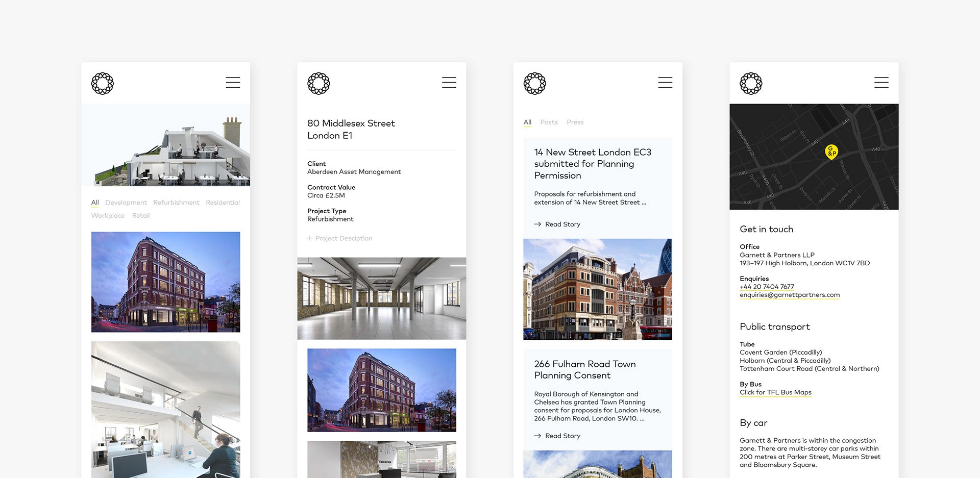Image resolution: width=980 pixels, height=478 pixels.
Task: Click arrow beside Read Story for 266 Fulham Road
Action: (537, 436)
